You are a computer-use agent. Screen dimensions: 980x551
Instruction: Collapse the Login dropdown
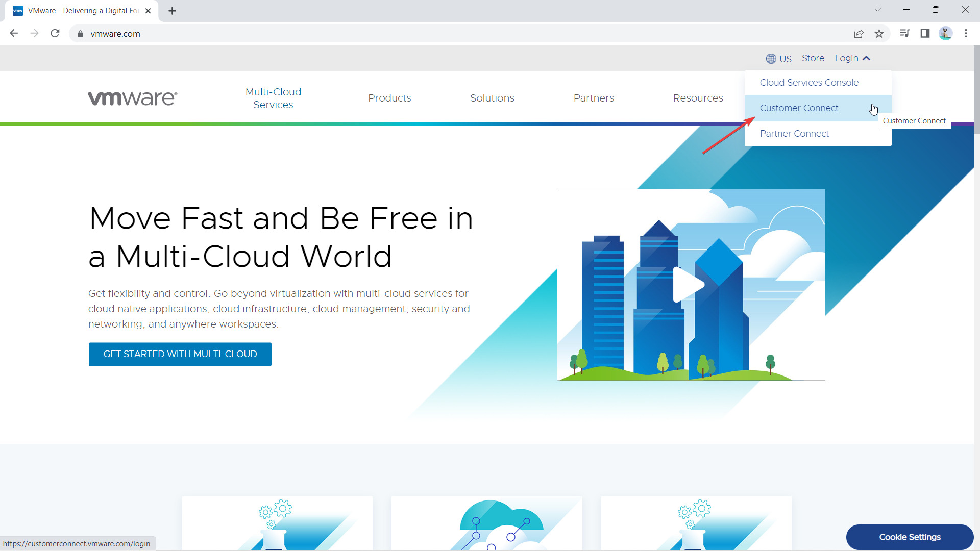point(852,58)
